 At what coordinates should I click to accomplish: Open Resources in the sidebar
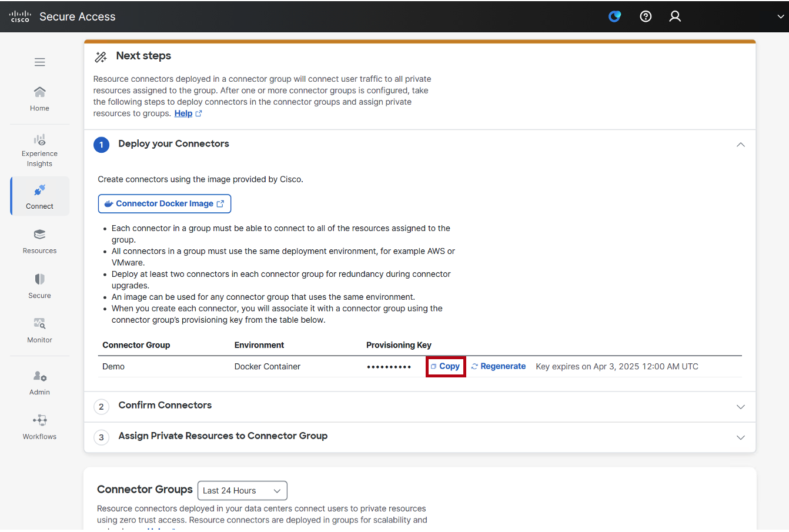pyautogui.click(x=39, y=241)
